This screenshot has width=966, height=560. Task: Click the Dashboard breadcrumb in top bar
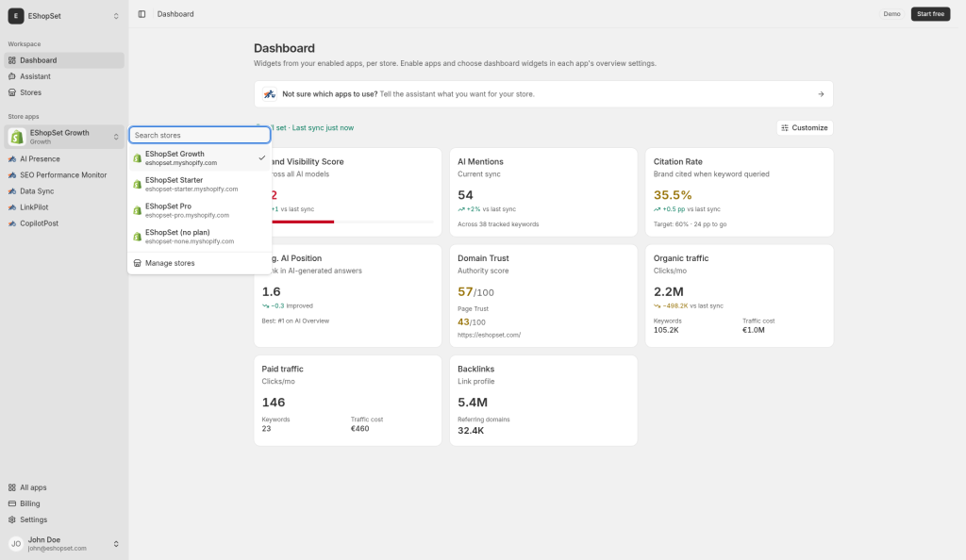175,14
